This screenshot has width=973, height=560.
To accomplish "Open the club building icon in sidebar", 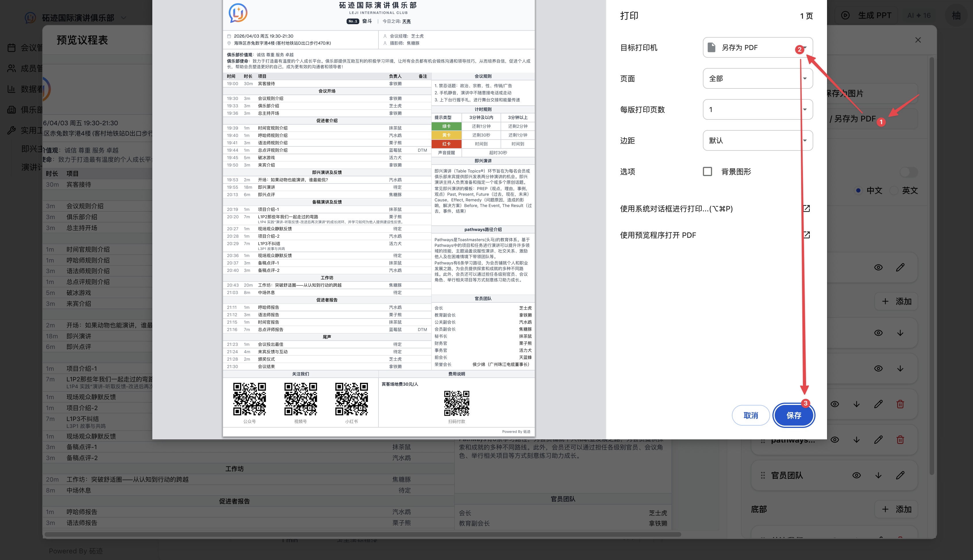I will (x=11, y=110).
